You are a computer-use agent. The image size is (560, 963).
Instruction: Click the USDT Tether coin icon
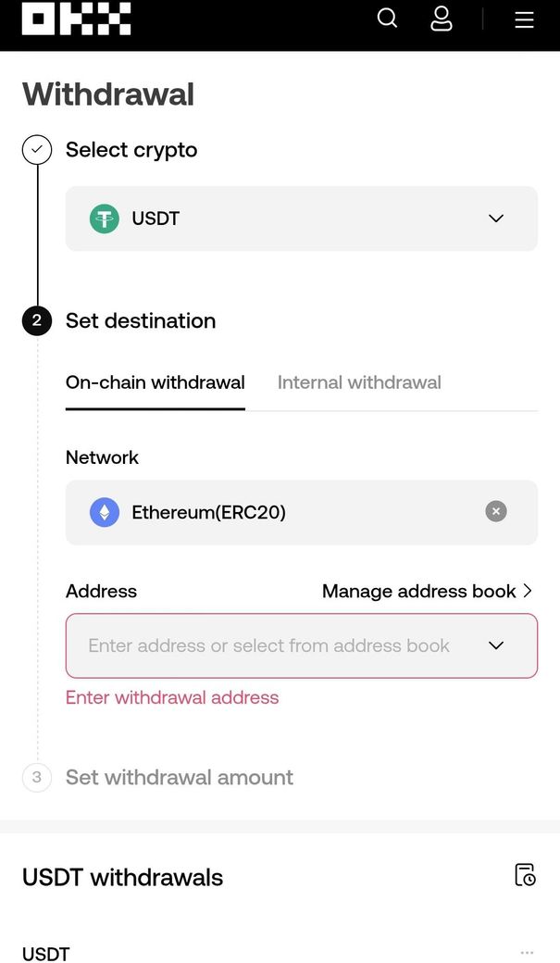pyautogui.click(x=105, y=219)
